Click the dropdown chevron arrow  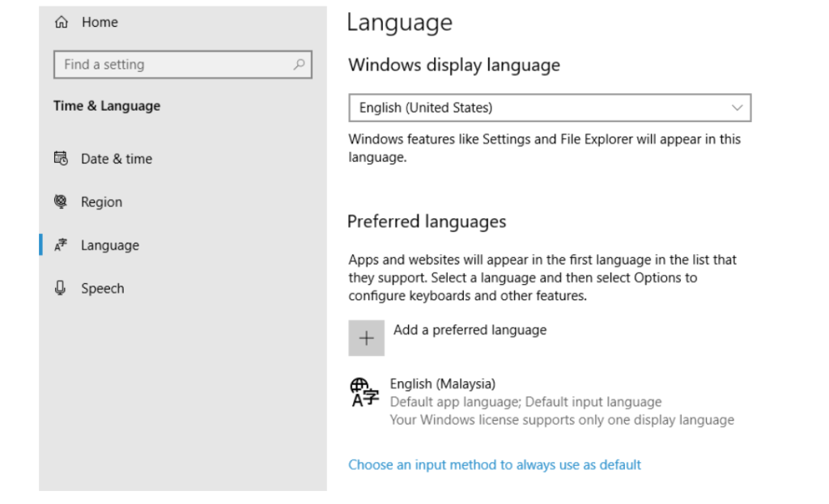[737, 108]
